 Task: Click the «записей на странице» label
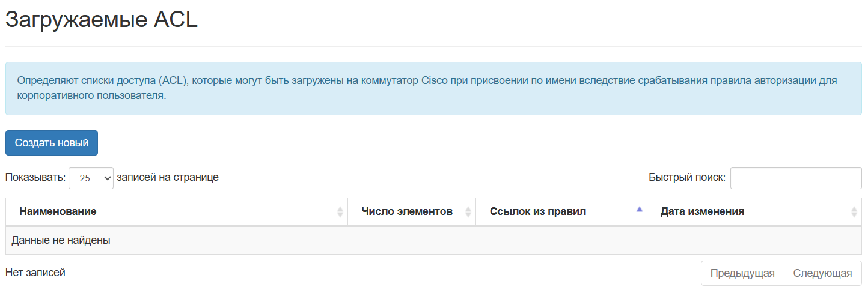[168, 177]
